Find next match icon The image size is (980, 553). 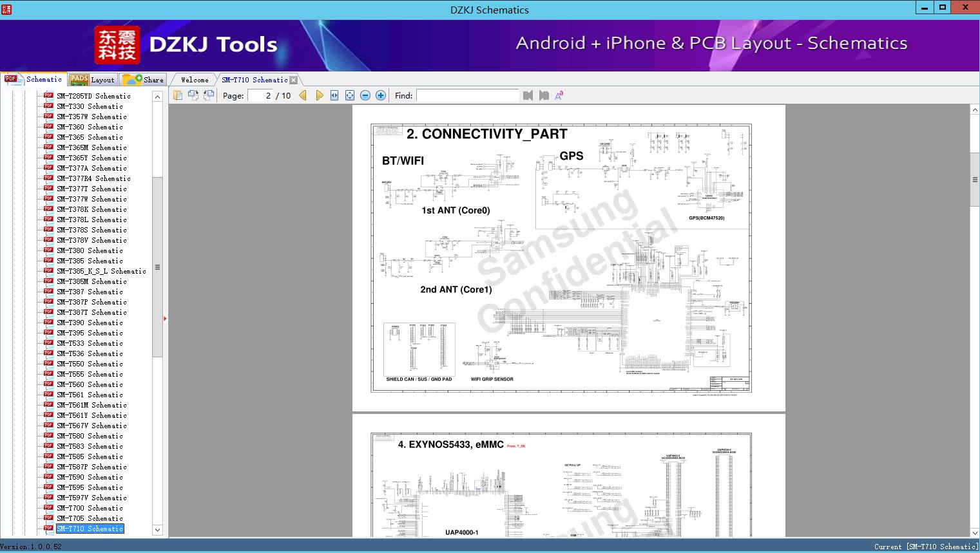(x=544, y=95)
